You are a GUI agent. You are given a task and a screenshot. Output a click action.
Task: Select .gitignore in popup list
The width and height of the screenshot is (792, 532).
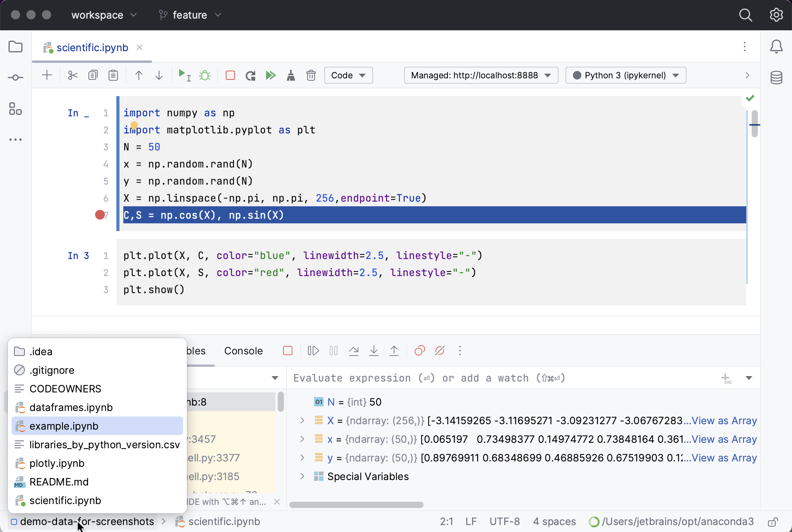coord(97,370)
